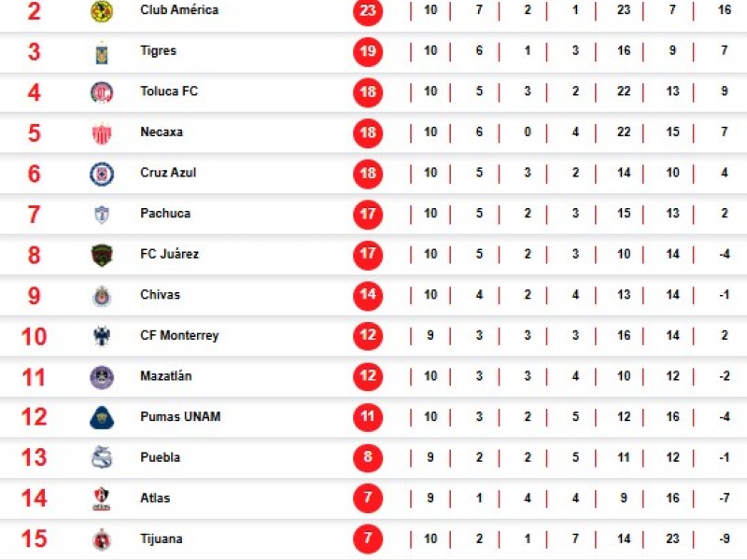Click the FC Juárez team logo
The width and height of the screenshot is (747, 560).
point(101,255)
